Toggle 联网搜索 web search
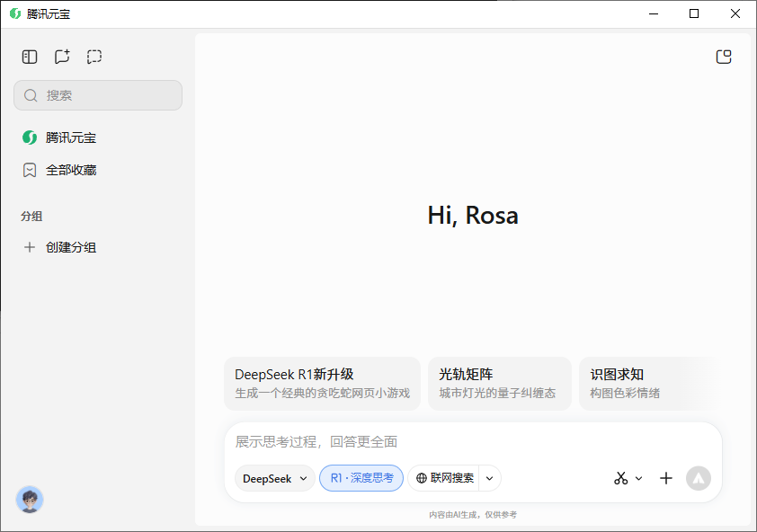Viewport: 757px width, 532px height. (445, 478)
